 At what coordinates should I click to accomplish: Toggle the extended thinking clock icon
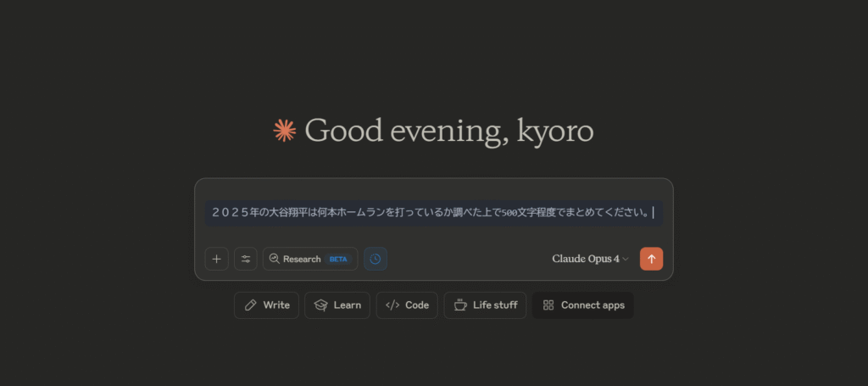point(376,259)
